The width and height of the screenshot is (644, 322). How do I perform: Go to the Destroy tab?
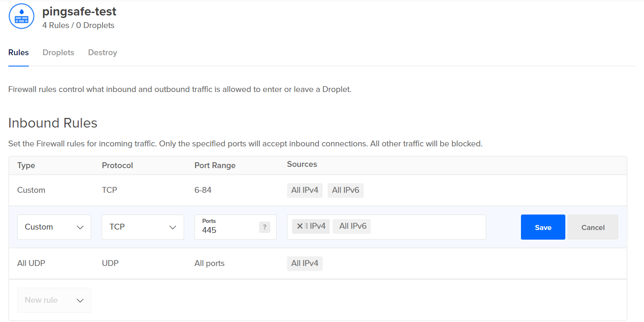click(103, 53)
